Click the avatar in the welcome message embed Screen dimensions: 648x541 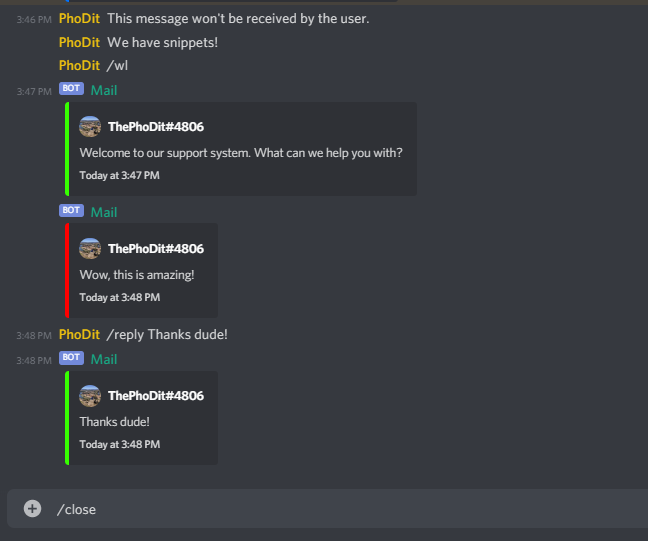(90, 126)
